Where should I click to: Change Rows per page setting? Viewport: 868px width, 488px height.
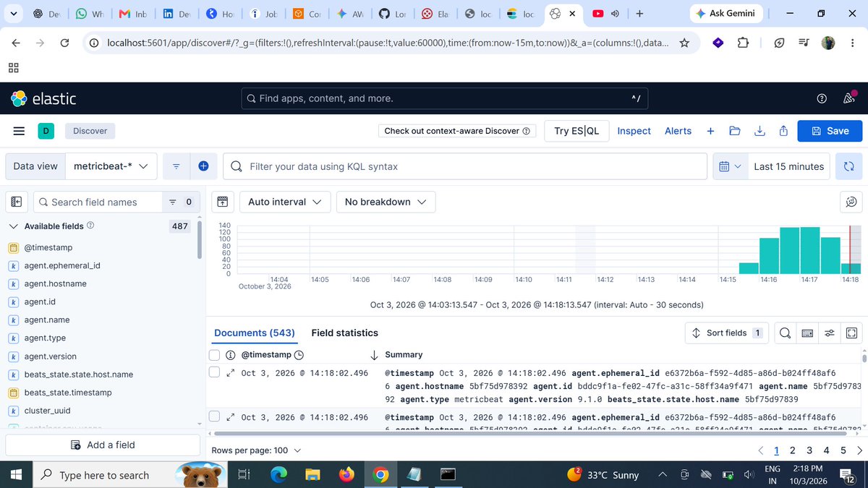click(256, 450)
